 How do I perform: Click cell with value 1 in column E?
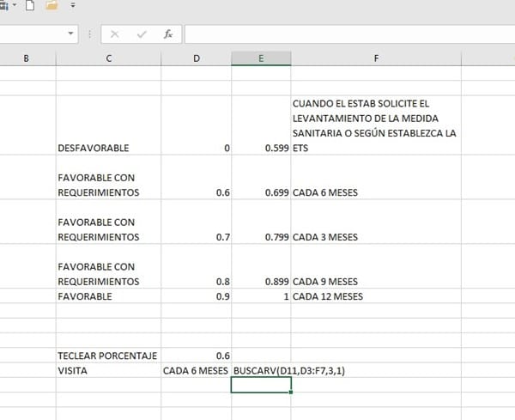[x=261, y=296]
